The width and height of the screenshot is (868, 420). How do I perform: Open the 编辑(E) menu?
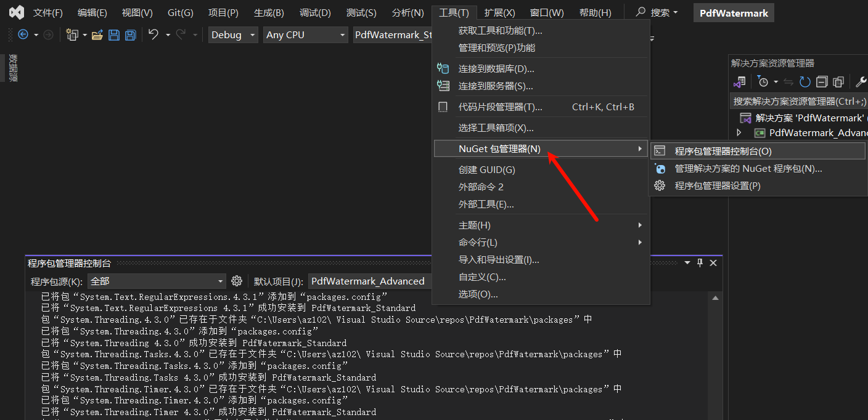[92, 12]
